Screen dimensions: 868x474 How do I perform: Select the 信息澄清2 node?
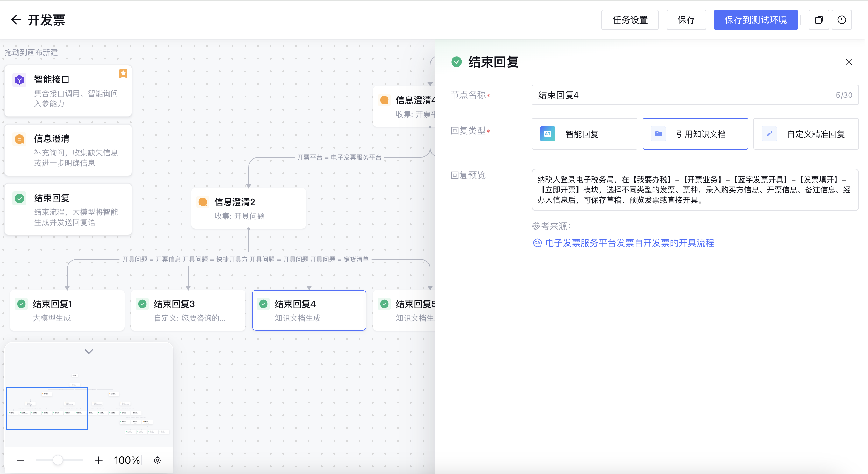[x=248, y=208]
